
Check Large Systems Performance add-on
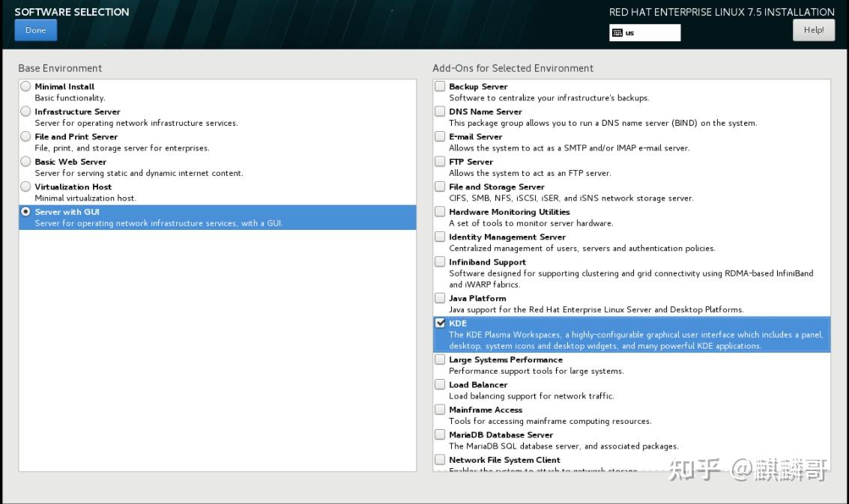click(x=440, y=359)
